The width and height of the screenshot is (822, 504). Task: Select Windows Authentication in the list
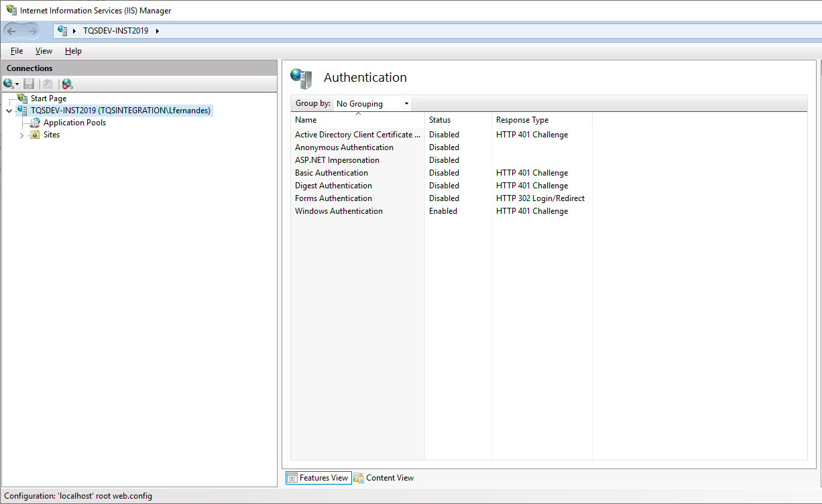339,211
